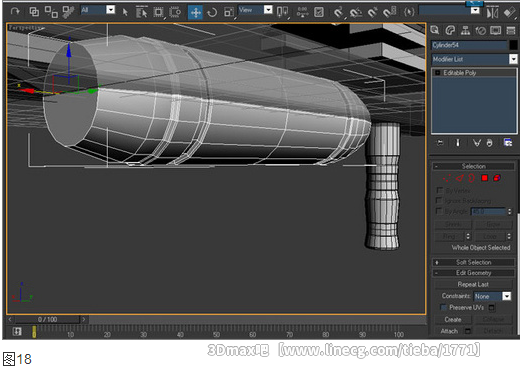Open the Preserve UVs settings box
The width and height of the screenshot is (520, 369).
coord(492,307)
